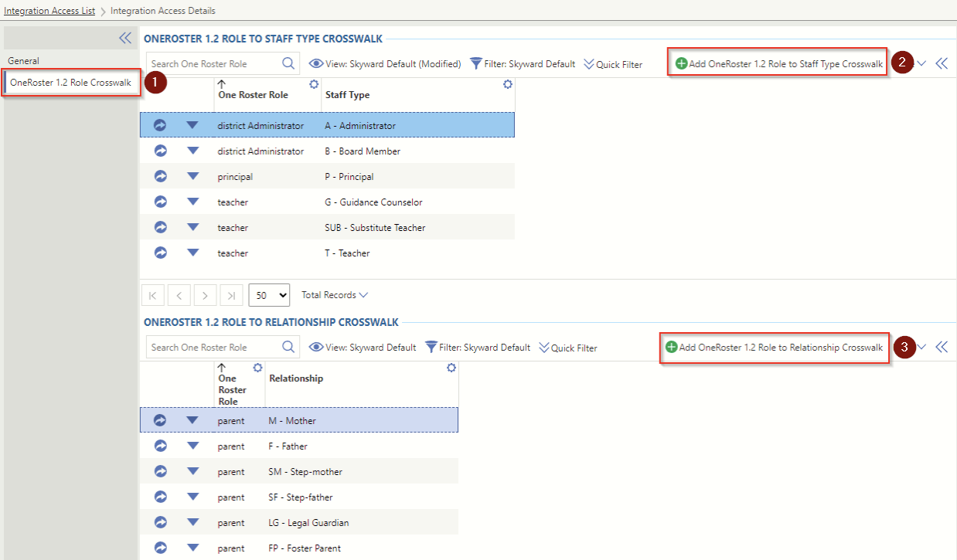The height and width of the screenshot is (560, 957).
Task: Select the General tab
Action: coord(23,60)
